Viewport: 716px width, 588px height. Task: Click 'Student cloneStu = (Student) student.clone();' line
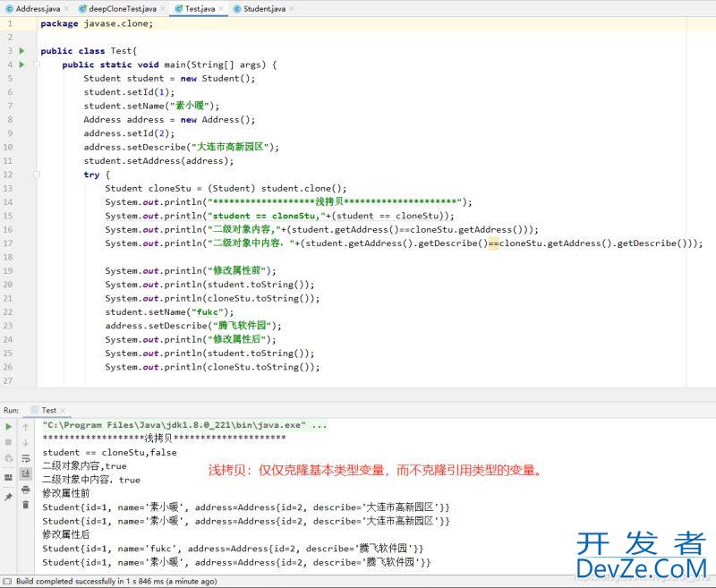click(226, 189)
